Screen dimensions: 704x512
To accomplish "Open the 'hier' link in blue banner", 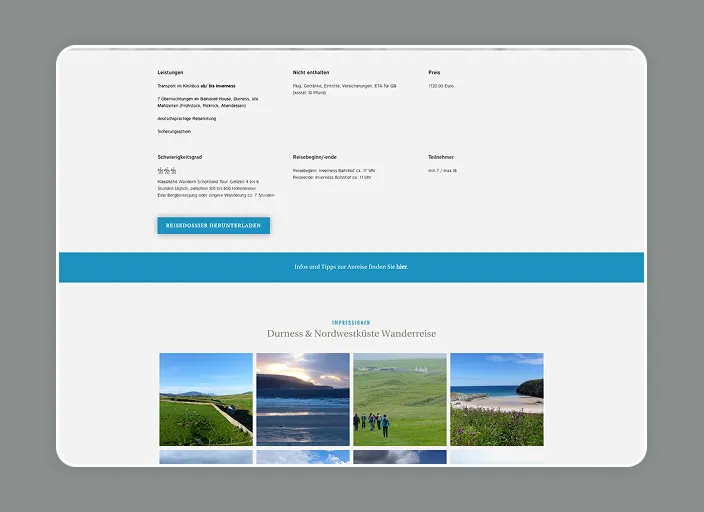I will 402,267.
